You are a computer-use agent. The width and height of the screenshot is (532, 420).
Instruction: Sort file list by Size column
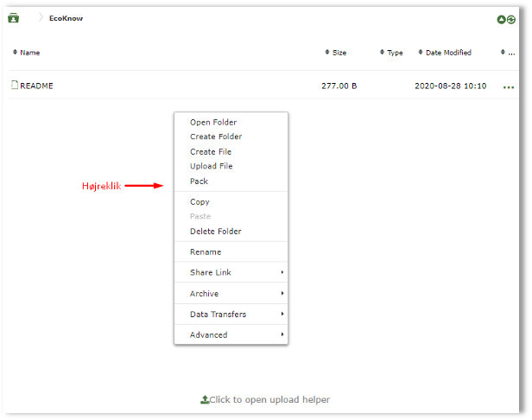[336, 53]
